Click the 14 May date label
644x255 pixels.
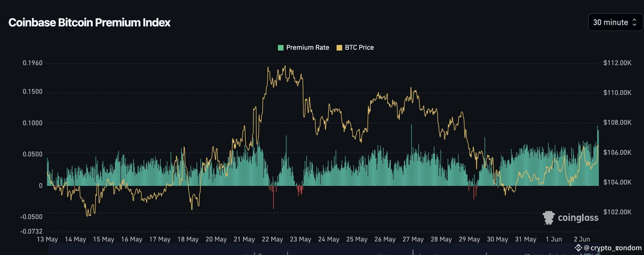pyautogui.click(x=75, y=239)
